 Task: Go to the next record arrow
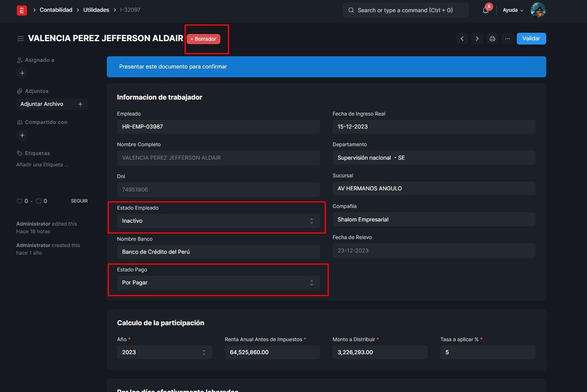pyautogui.click(x=477, y=39)
